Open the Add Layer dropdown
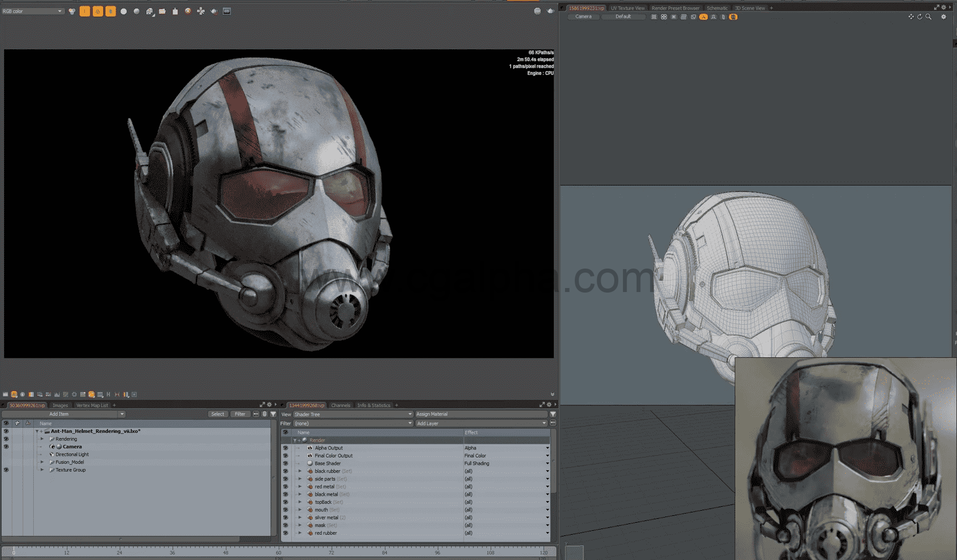Viewport: 957px width, 560px height. [x=481, y=423]
